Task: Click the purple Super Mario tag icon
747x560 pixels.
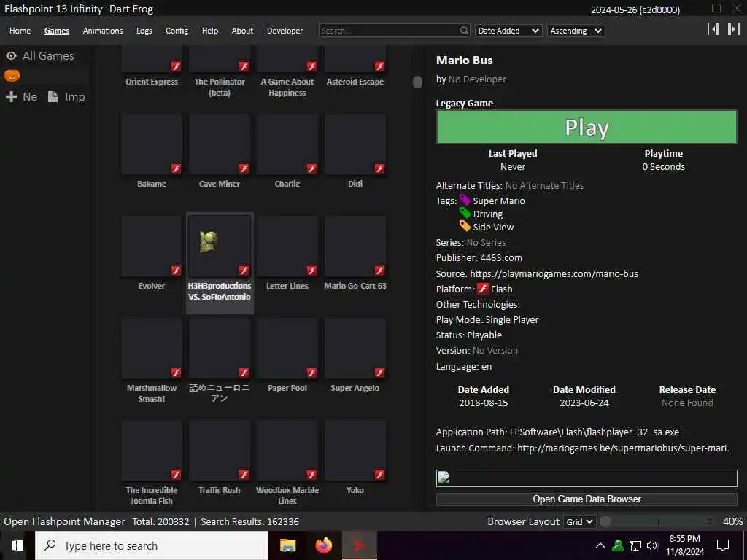Action: click(465, 200)
